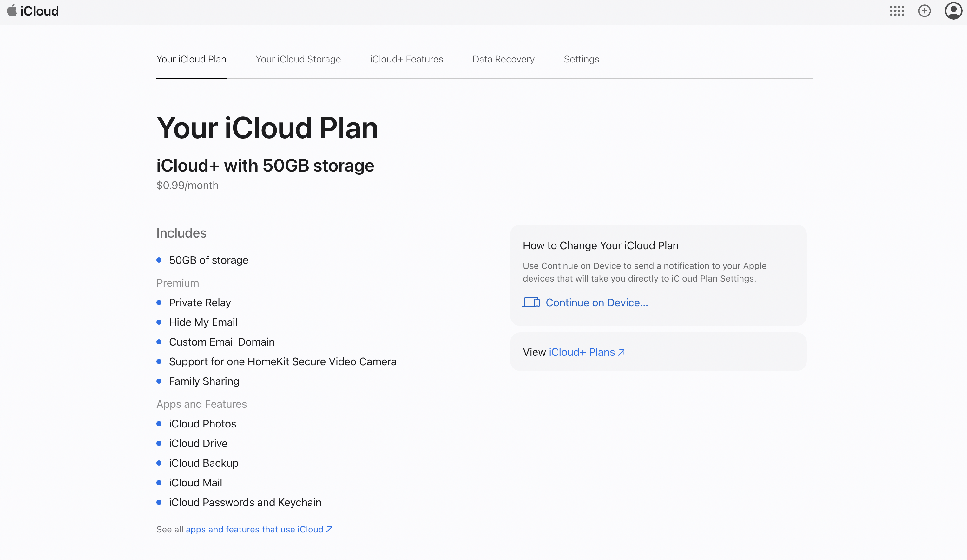Click How to Change Your iCloud Plan title
The image size is (967, 560).
pos(600,245)
